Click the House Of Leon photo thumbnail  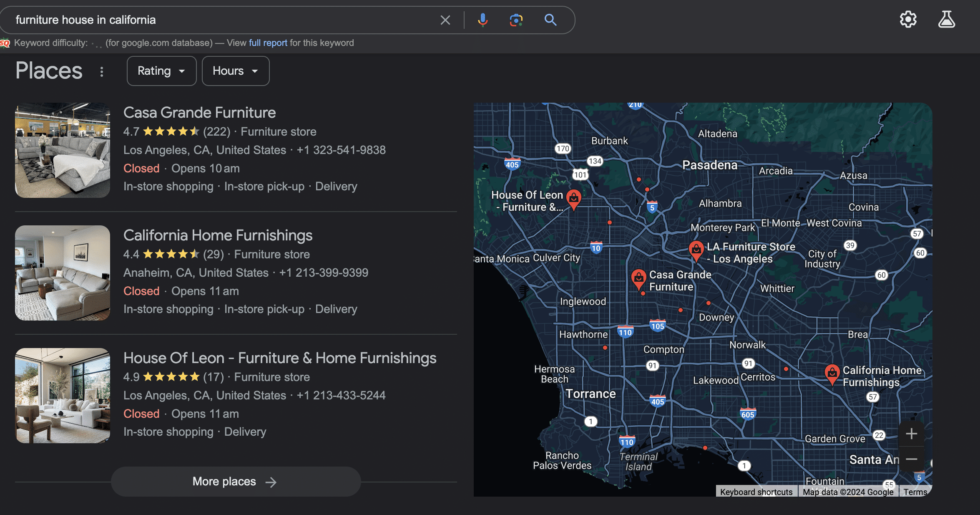[x=63, y=396]
